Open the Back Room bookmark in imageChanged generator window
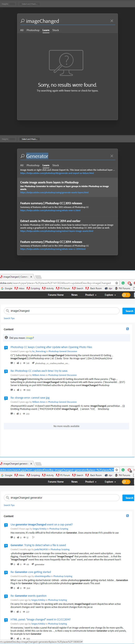The image size is (135, 644). click(x=94, y=475)
